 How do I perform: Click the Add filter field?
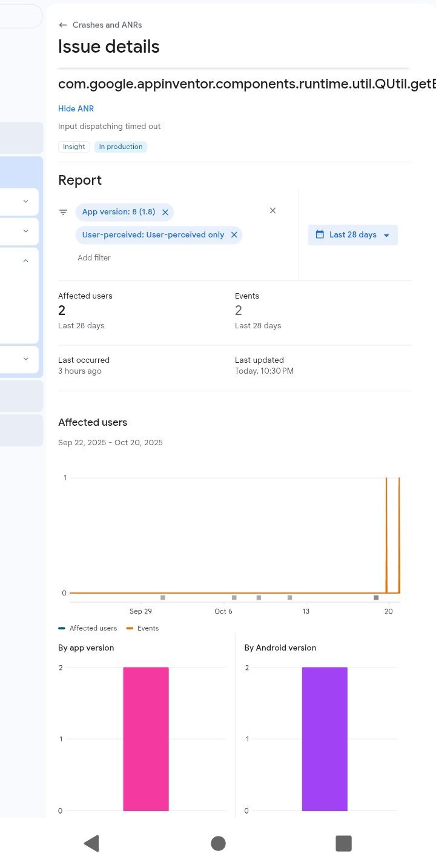pyautogui.click(x=94, y=257)
